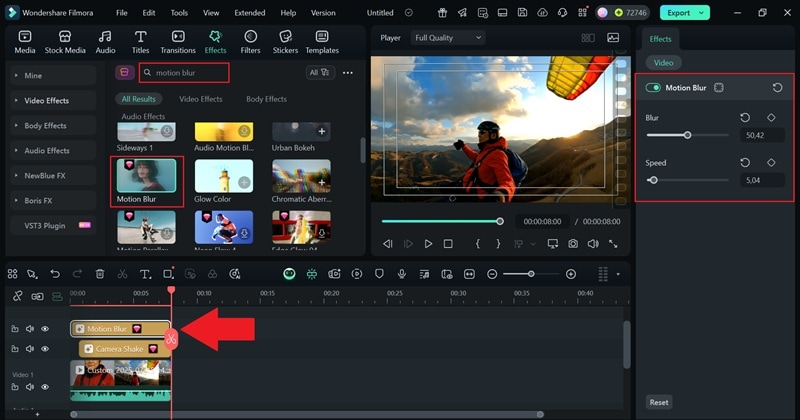Image resolution: width=800 pixels, height=420 pixels.
Task: Mute the Motion Blur track
Action: (30, 329)
